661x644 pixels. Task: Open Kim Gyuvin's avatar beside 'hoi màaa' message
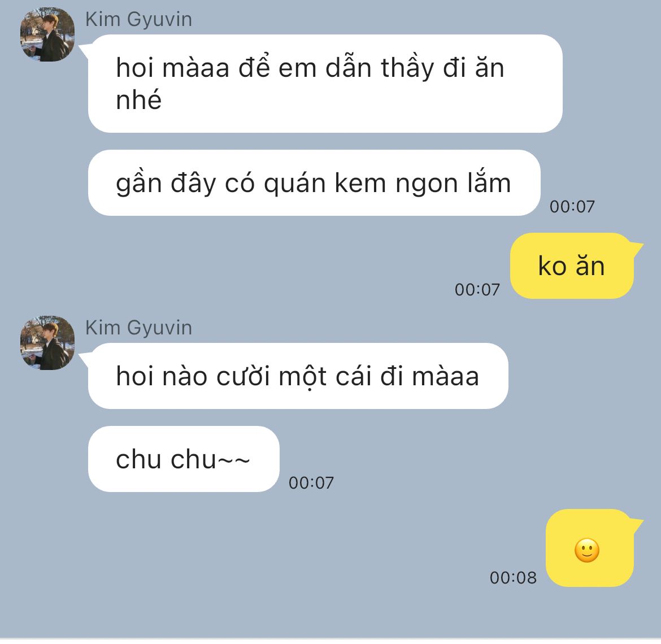click(47, 34)
